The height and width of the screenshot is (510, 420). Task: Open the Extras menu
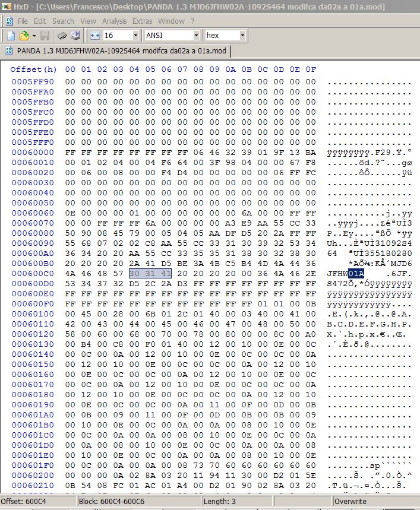[x=142, y=21]
